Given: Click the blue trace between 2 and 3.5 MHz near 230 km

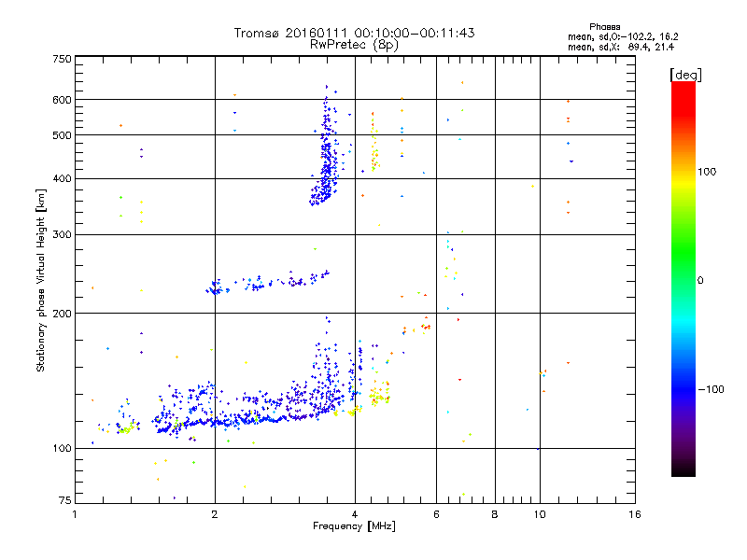Looking at the screenshot, I should 268,283.
